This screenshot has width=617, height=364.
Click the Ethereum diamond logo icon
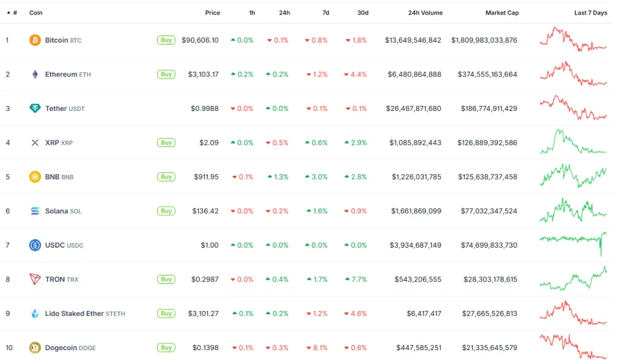[35, 75]
